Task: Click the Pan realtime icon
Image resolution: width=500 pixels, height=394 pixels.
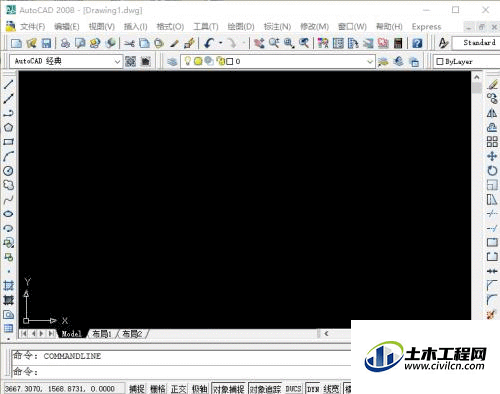Action: 259,43
